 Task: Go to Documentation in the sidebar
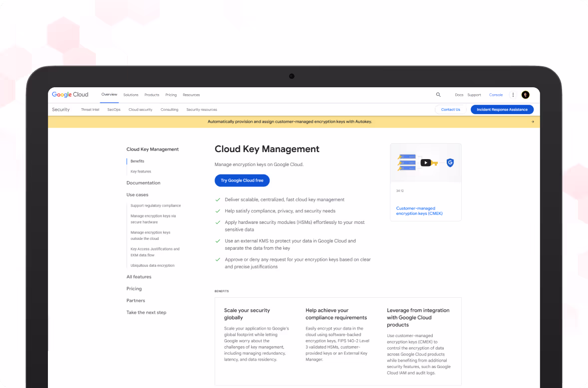(143, 183)
